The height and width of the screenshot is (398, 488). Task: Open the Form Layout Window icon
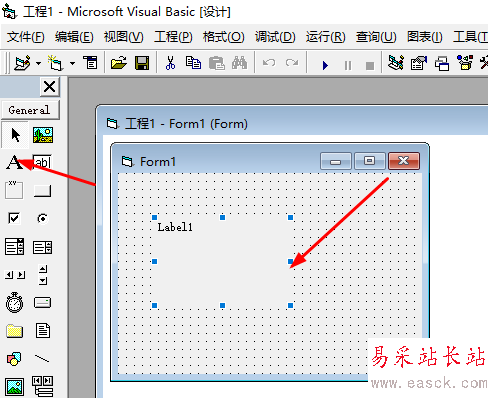(x=442, y=63)
